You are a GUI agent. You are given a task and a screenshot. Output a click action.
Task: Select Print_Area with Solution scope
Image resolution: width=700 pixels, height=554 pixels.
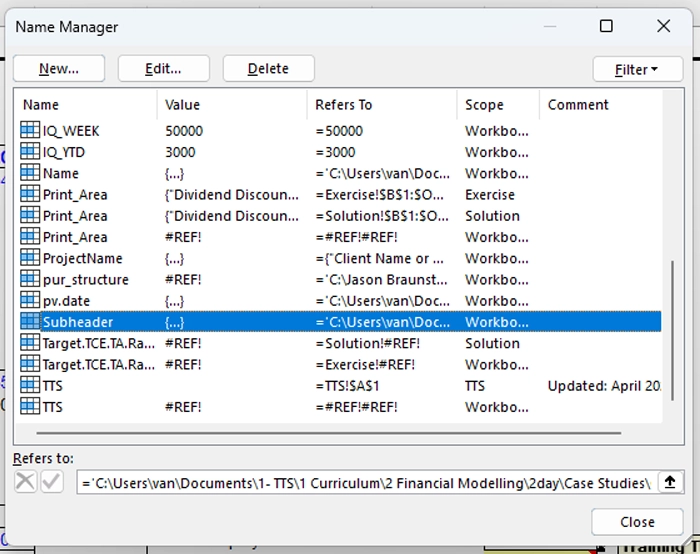[x=340, y=216]
